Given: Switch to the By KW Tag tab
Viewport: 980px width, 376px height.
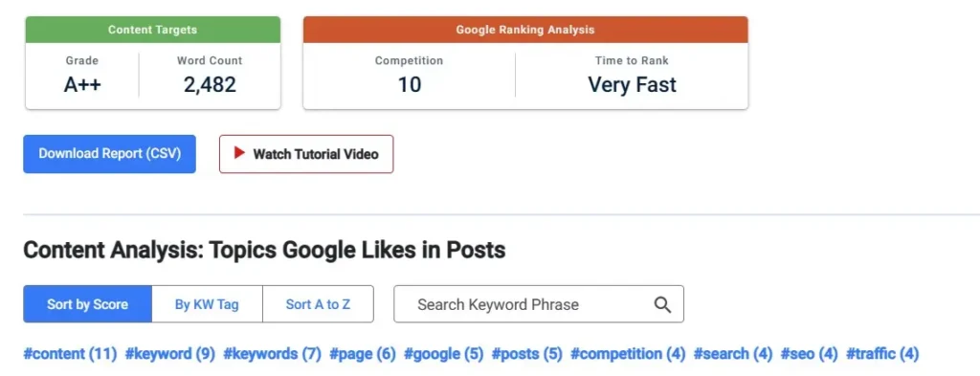Looking at the screenshot, I should (207, 304).
